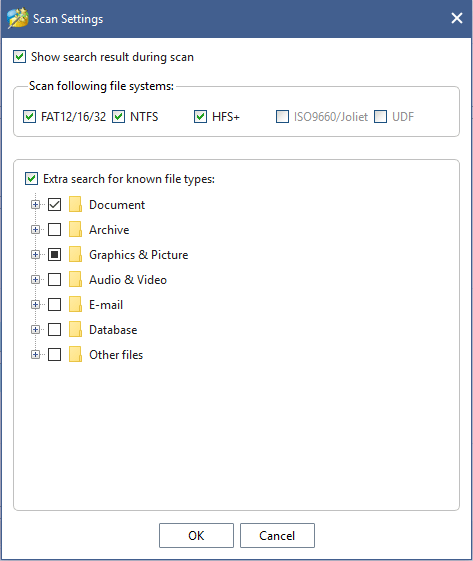Viewport: 473px width, 561px height.
Task: Select the Document label in tree
Action: pyautogui.click(x=117, y=205)
